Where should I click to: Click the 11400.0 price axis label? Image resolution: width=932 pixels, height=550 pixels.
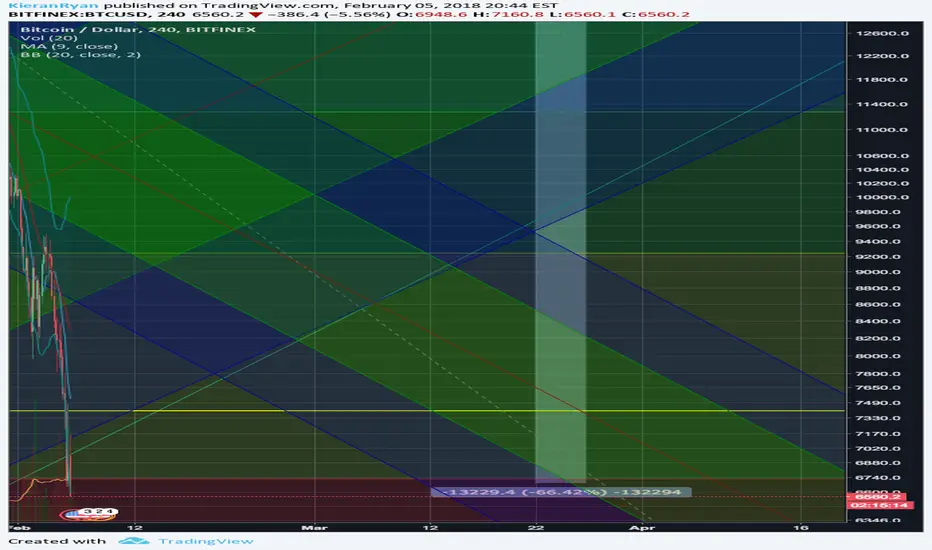tap(882, 104)
